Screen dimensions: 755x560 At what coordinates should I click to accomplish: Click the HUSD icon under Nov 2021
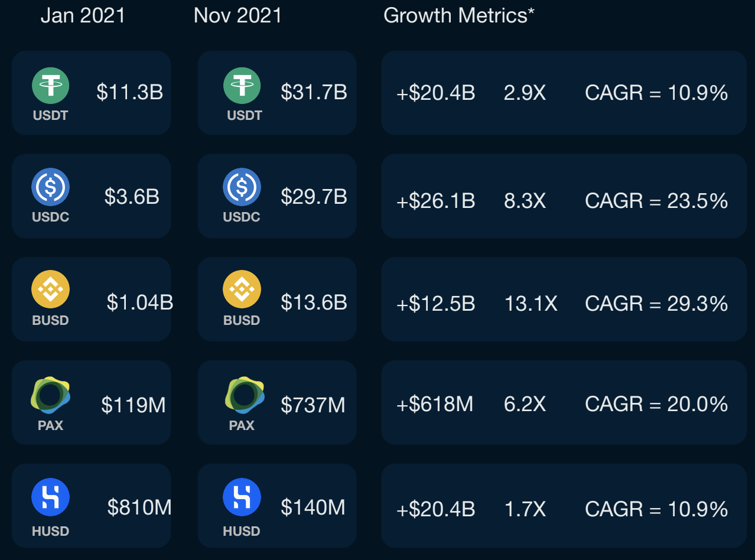click(x=242, y=497)
